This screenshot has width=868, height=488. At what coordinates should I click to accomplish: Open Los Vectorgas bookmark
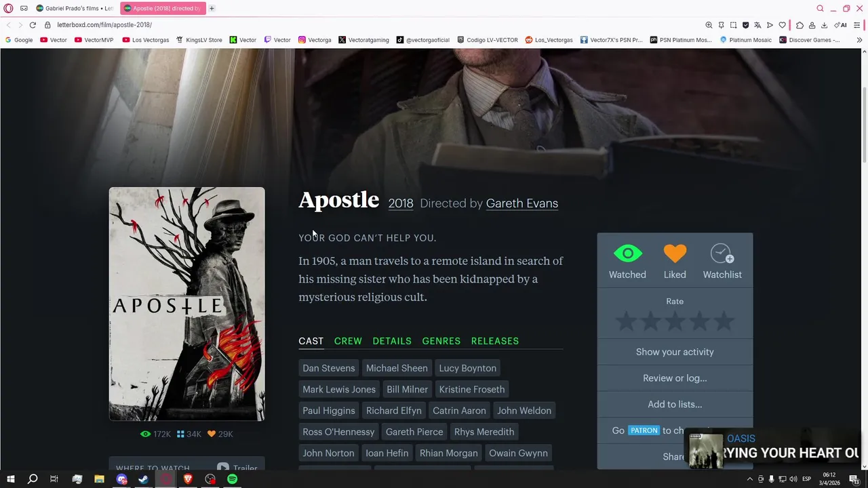146,40
